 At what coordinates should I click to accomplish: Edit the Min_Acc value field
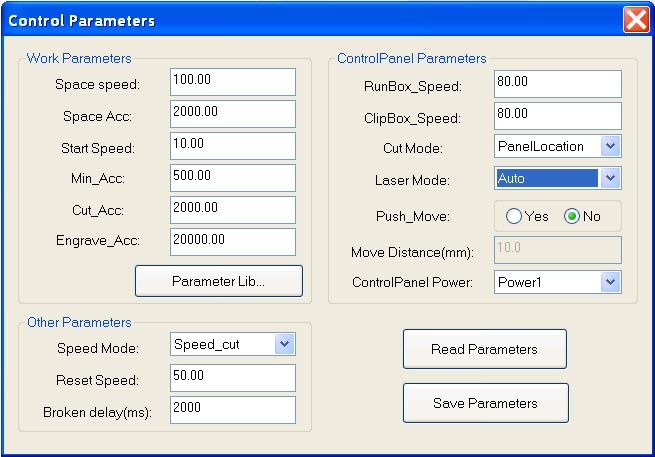(232, 178)
